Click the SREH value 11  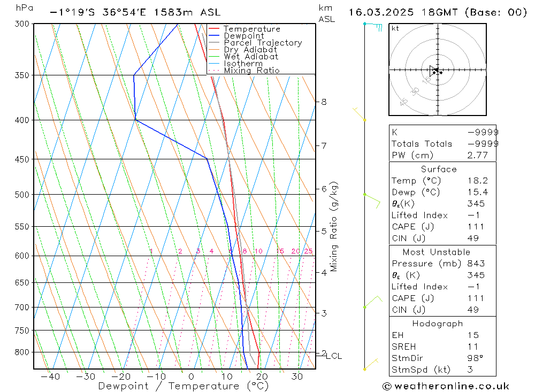[x=473, y=347]
